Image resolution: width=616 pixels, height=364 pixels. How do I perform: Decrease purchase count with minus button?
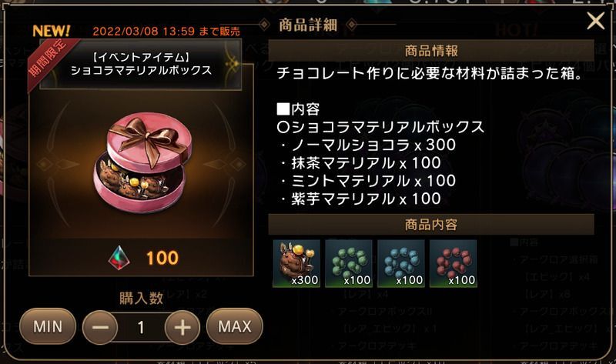[x=100, y=327]
